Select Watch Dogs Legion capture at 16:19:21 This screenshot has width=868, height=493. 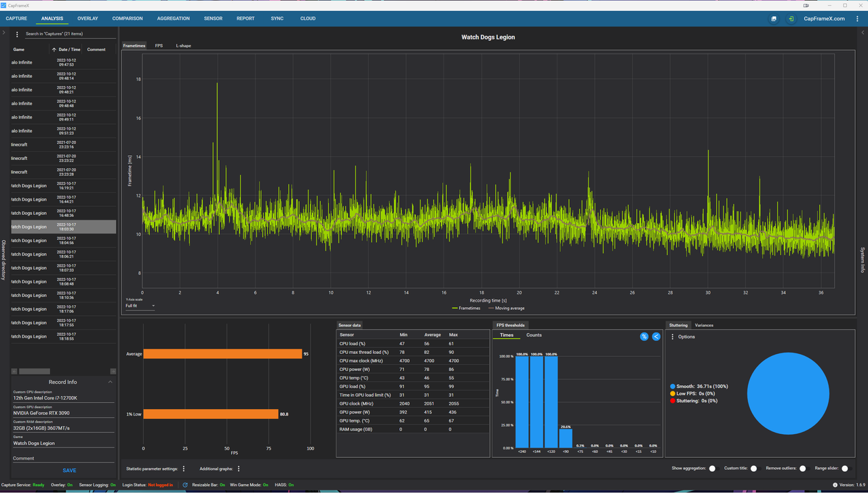point(64,186)
